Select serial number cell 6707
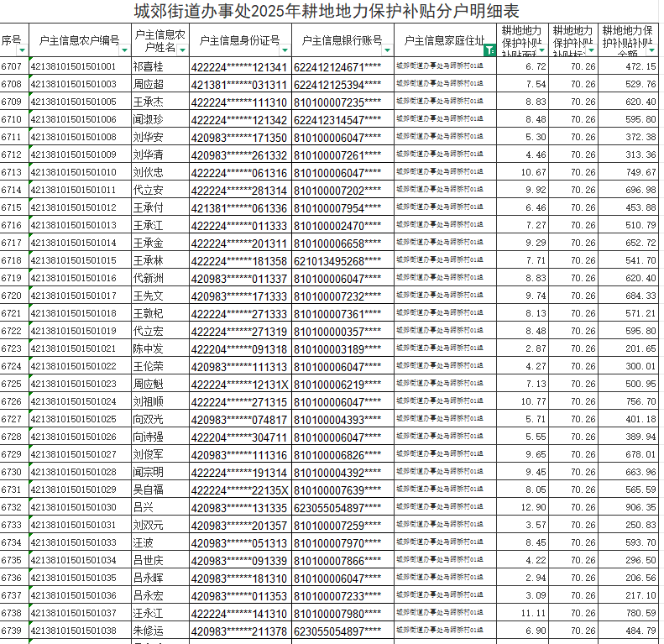The height and width of the screenshot is (644, 664). point(14,66)
